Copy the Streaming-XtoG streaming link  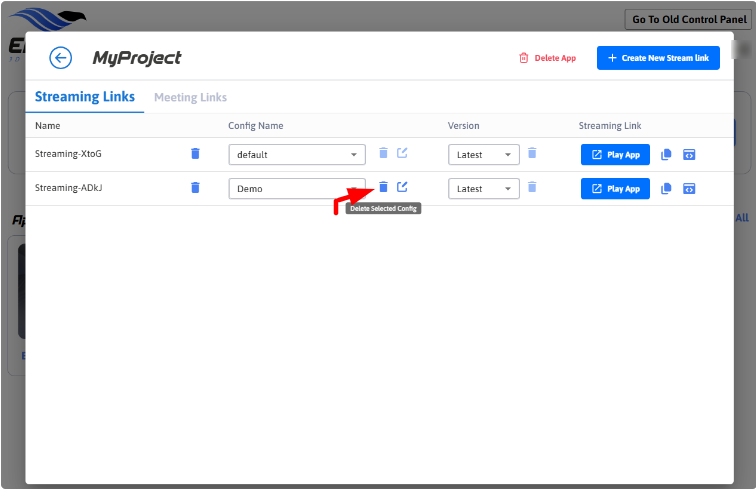coord(667,155)
